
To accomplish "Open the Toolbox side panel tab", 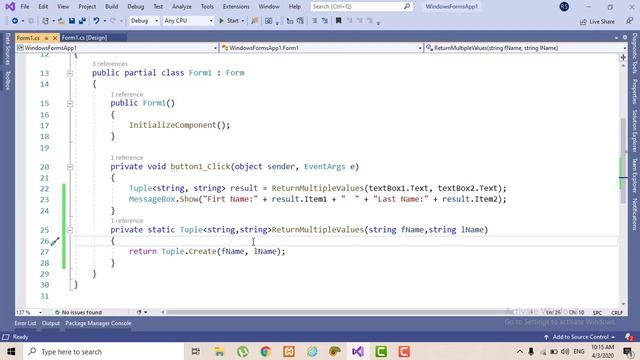I will (7, 80).
